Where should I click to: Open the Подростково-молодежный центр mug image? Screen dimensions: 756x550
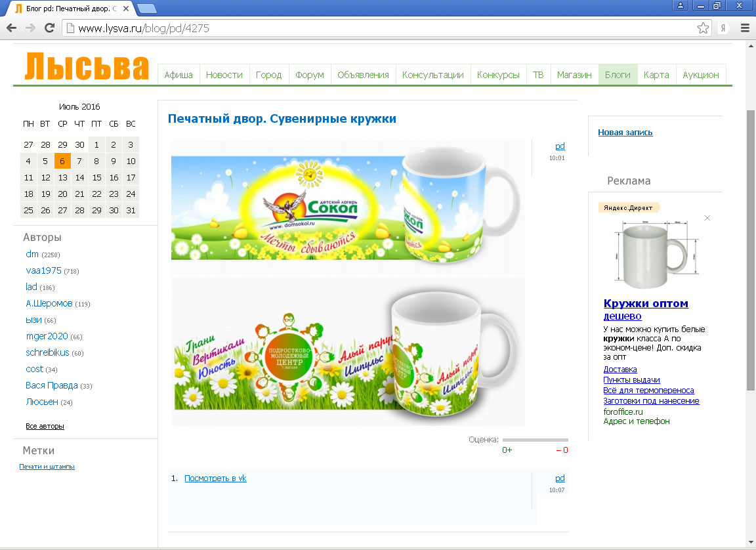(x=348, y=351)
